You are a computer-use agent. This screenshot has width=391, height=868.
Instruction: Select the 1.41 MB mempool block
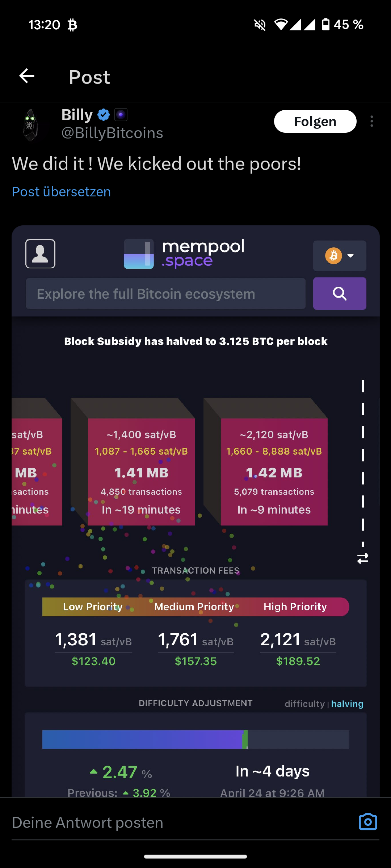click(141, 472)
